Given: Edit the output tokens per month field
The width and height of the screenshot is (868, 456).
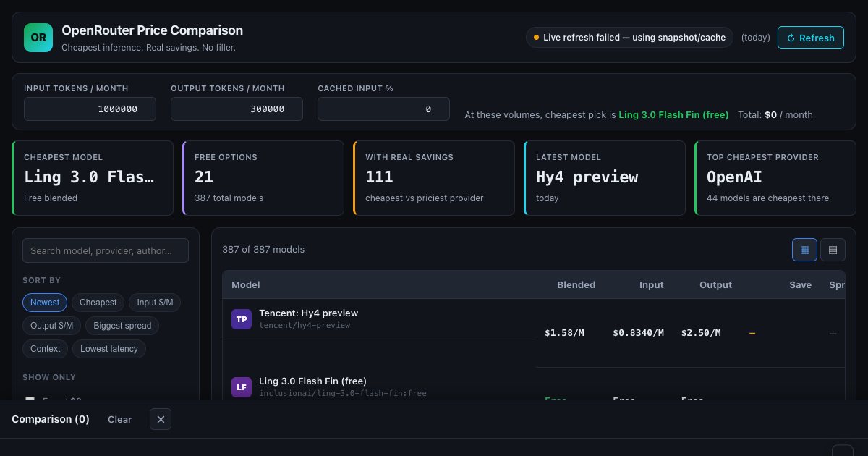Looking at the screenshot, I should [237, 109].
